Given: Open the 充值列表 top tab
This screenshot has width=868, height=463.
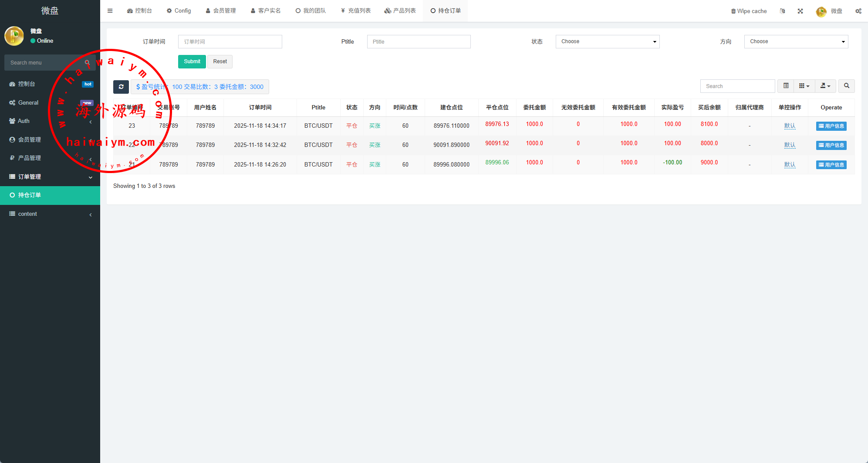Looking at the screenshot, I should point(355,11).
